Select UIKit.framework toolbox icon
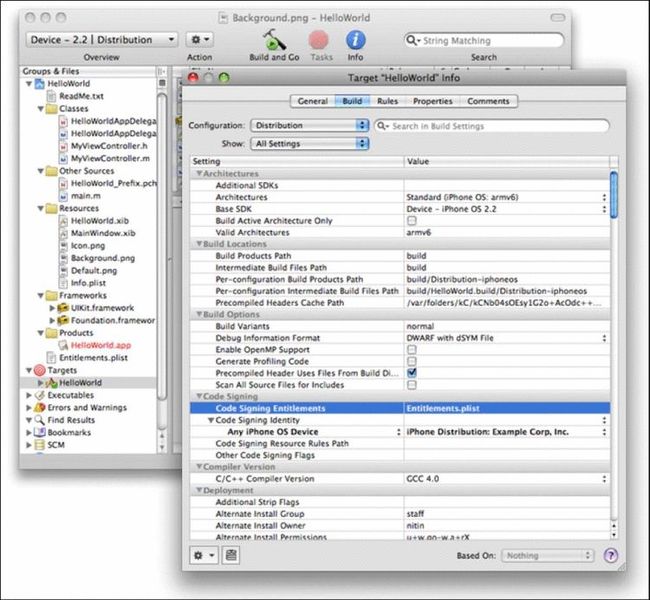This screenshot has height=600, width=650. [x=63, y=308]
